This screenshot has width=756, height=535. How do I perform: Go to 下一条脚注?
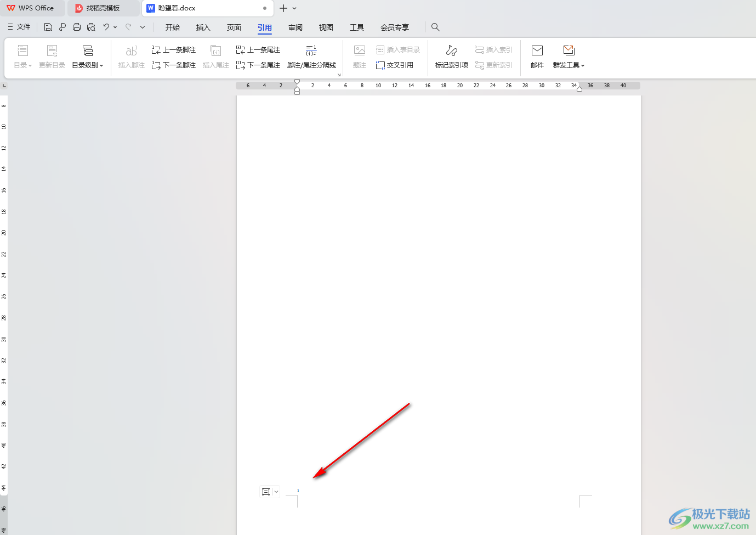pyautogui.click(x=174, y=65)
